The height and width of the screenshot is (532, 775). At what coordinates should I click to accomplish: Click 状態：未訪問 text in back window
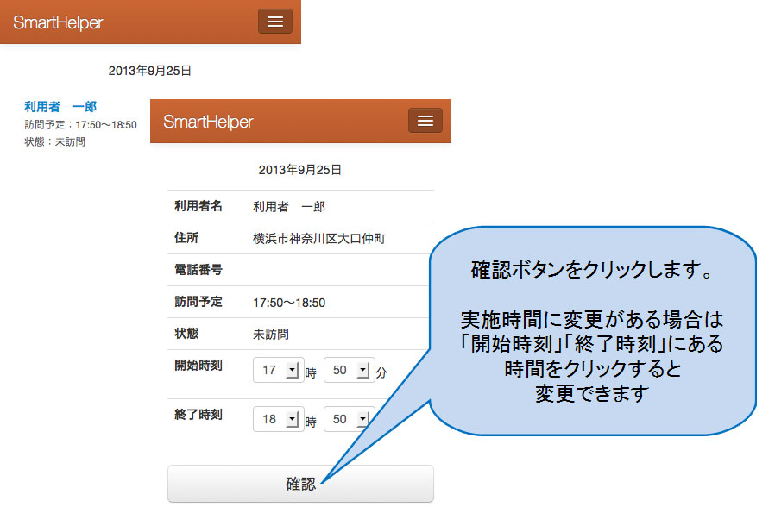(x=55, y=141)
